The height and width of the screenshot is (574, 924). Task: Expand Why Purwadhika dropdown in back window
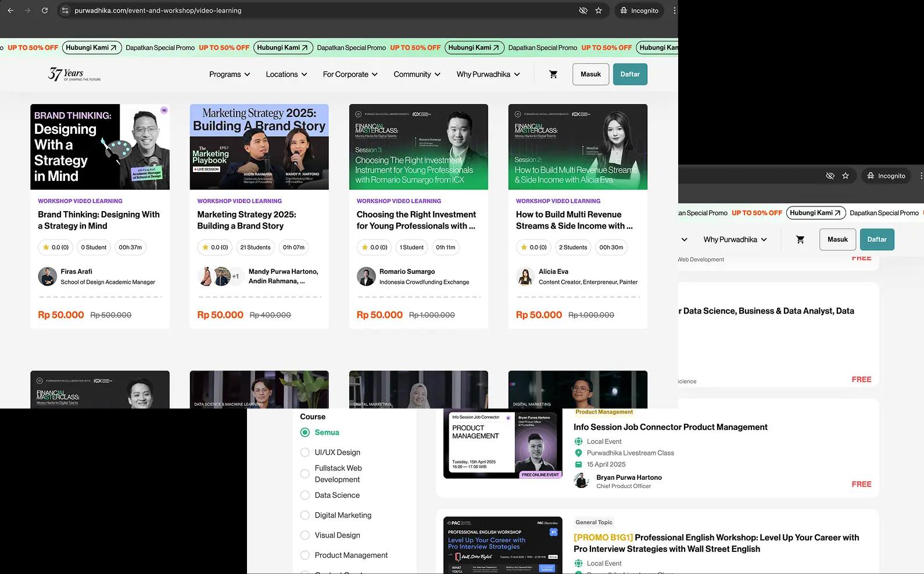pos(735,240)
